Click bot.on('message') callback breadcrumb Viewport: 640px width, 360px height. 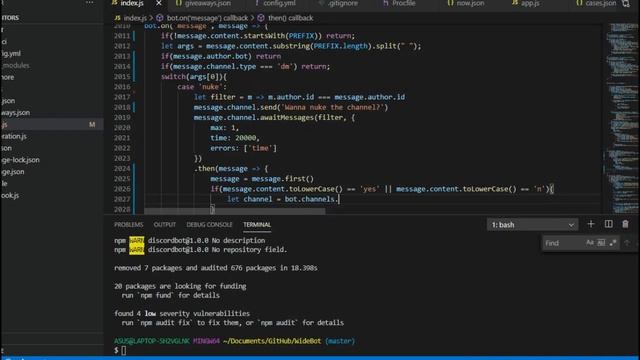(x=207, y=18)
